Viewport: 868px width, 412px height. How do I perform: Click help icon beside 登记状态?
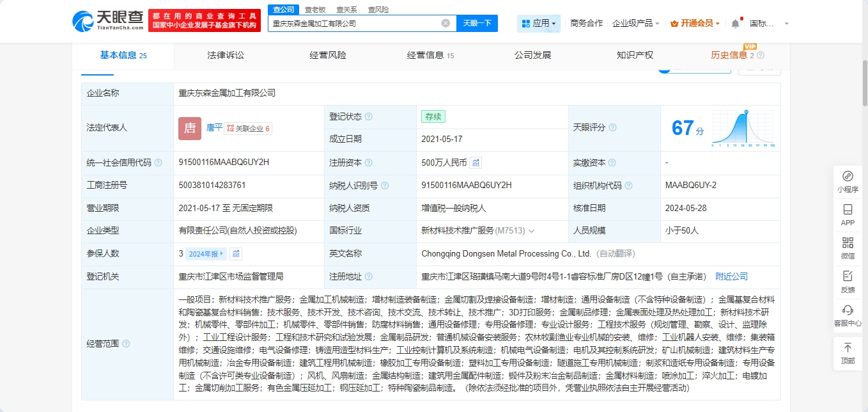[x=369, y=117]
